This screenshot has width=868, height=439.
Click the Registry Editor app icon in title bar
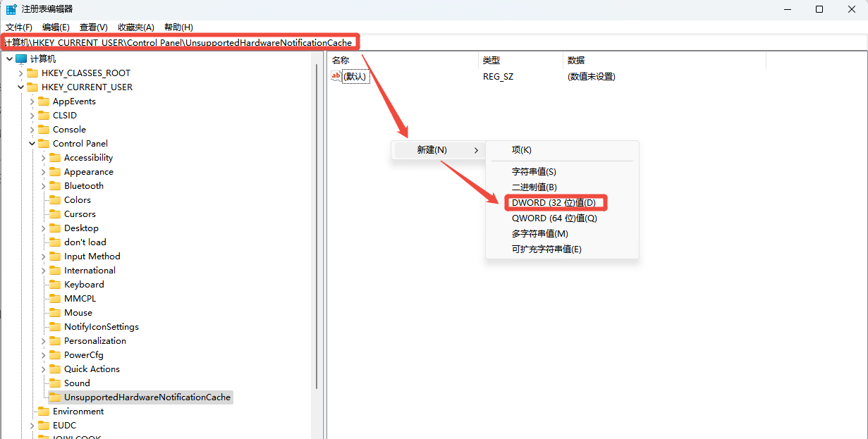point(12,9)
